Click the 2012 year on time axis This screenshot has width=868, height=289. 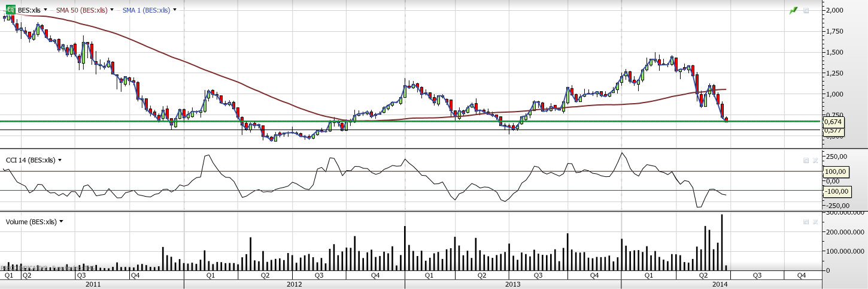pyautogui.click(x=294, y=284)
